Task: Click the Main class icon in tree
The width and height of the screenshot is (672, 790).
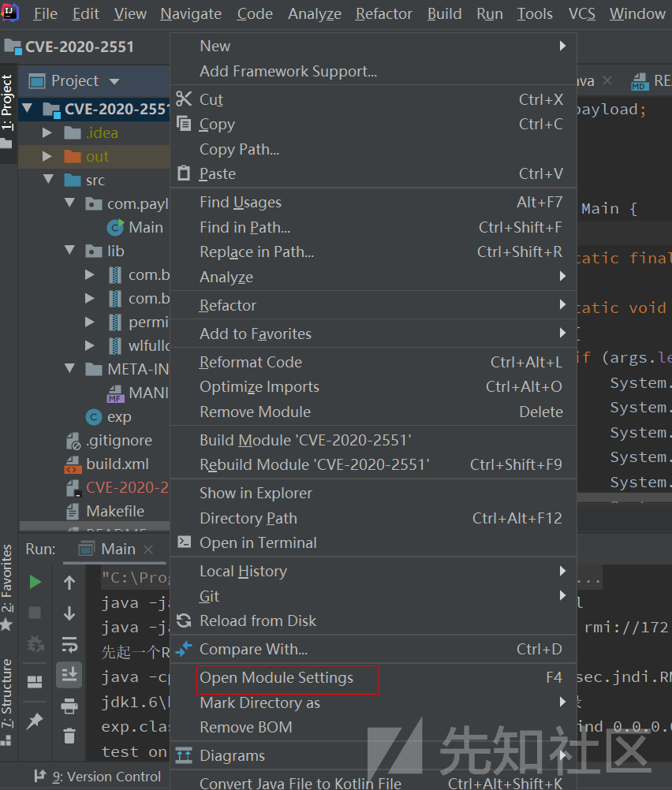Action: point(115,227)
